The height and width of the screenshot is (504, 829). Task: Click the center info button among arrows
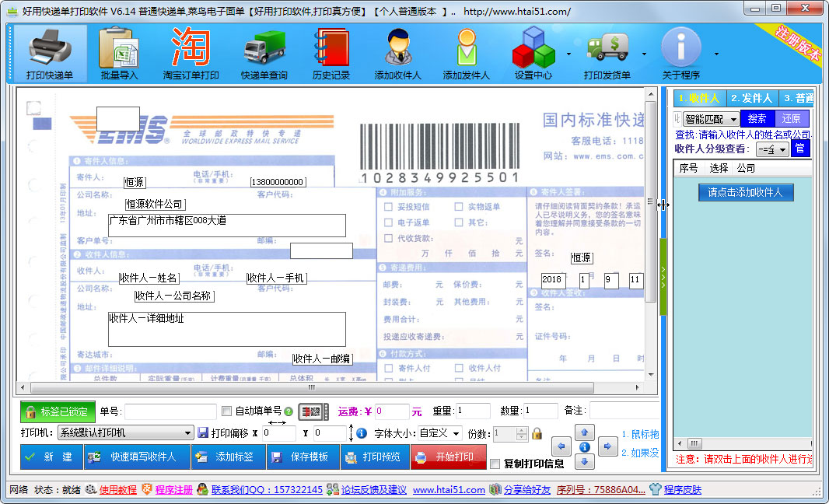point(584,447)
